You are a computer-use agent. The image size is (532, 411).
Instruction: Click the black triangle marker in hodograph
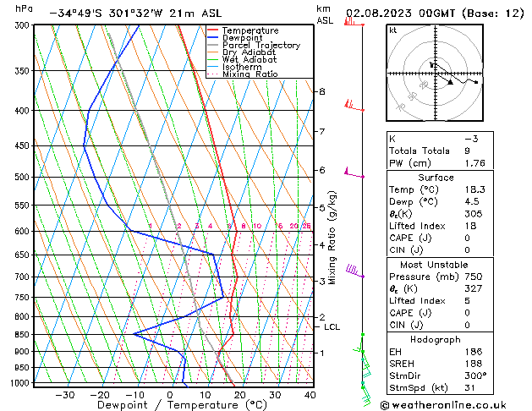(x=450, y=82)
